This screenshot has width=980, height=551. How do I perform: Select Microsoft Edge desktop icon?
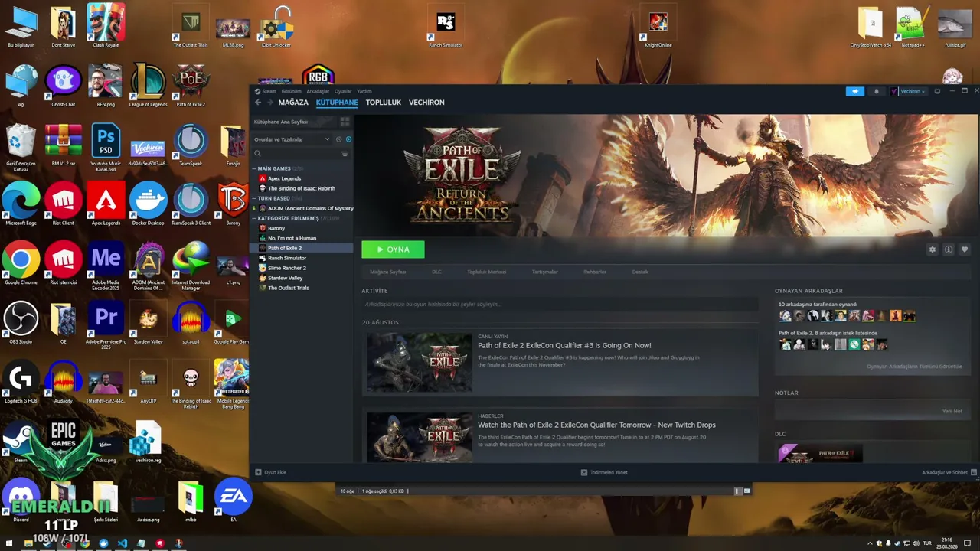tap(21, 204)
